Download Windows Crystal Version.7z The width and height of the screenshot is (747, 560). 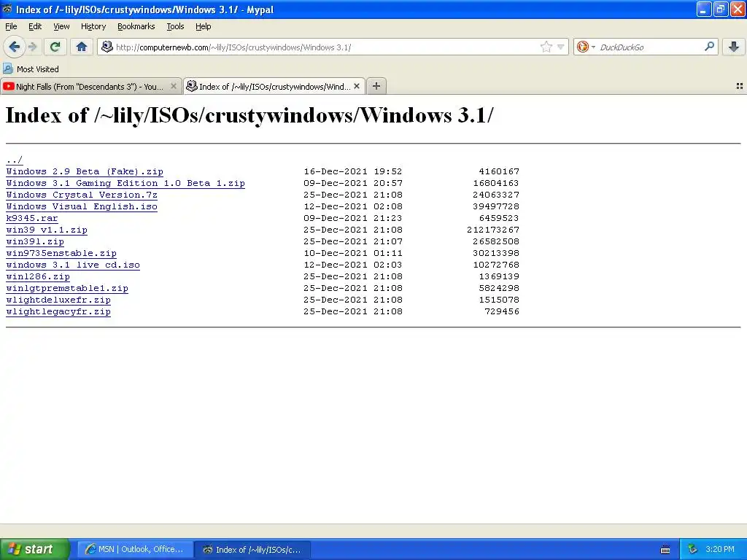pyautogui.click(x=82, y=195)
